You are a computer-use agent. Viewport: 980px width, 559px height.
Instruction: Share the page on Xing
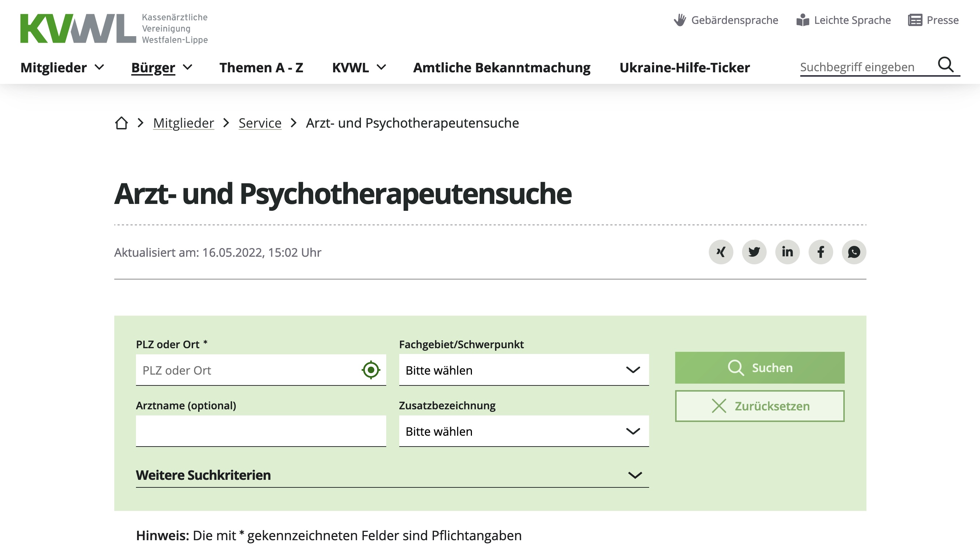pos(720,252)
